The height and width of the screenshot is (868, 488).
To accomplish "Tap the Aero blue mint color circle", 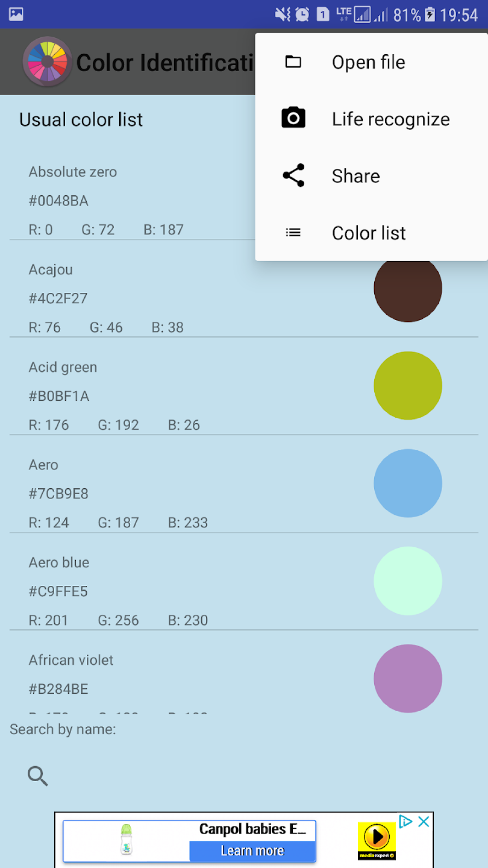I will (x=408, y=581).
